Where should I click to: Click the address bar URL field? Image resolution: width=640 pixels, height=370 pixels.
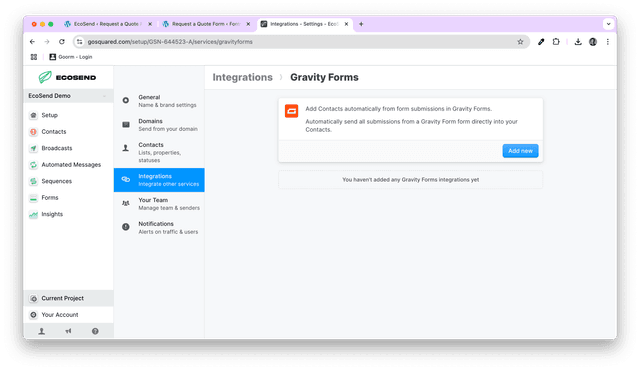(x=300, y=42)
